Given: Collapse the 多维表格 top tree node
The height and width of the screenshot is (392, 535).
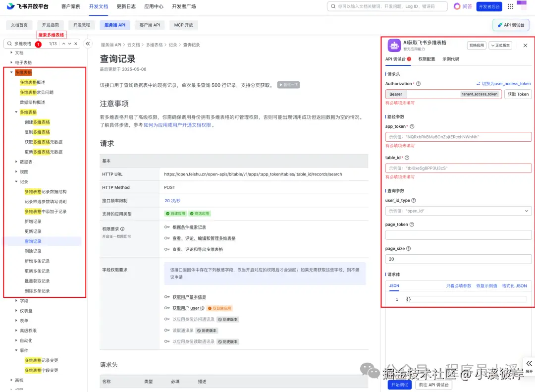Looking at the screenshot, I should 11,72.
